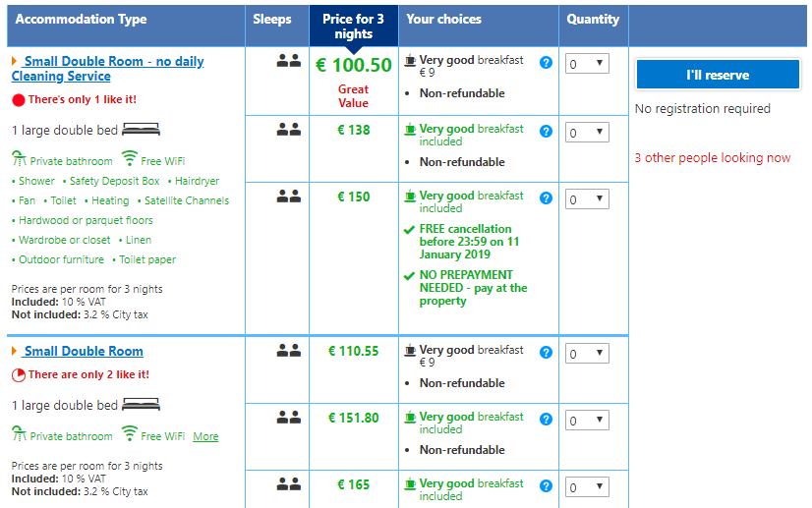812x508 pixels.
Task: Open the "Small Double Room" link
Action: (x=84, y=352)
